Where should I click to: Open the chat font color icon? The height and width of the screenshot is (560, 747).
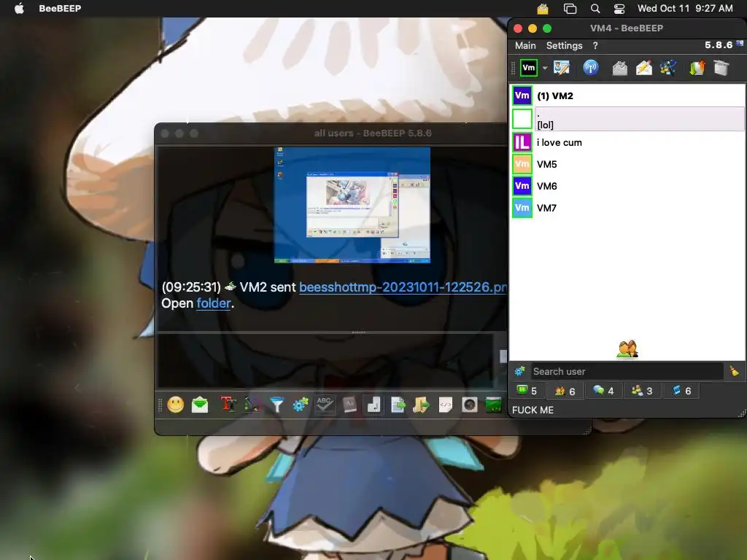click(252, 405)
